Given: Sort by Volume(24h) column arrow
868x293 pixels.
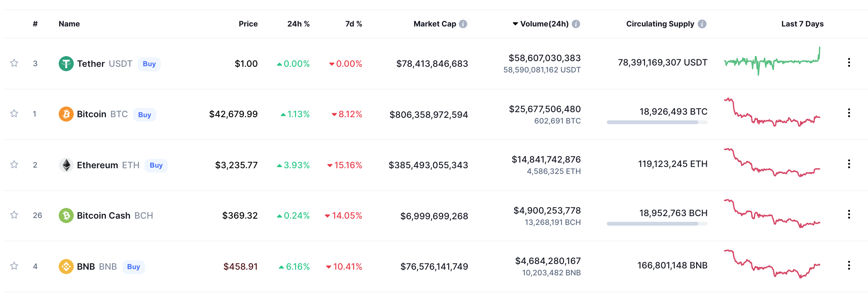Looking at the screenshot, I should (x=515, y=24).
